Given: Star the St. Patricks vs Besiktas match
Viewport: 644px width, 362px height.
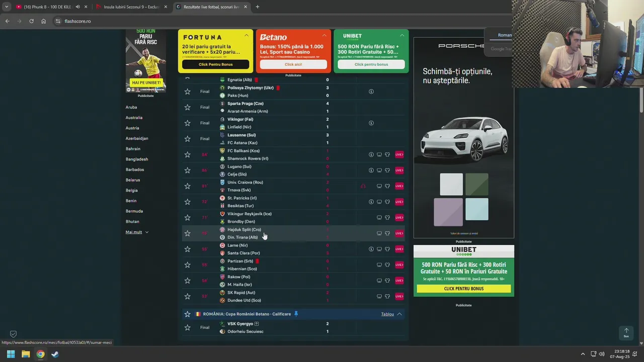Looking at the screenshot, I should [x=187, y=202].
